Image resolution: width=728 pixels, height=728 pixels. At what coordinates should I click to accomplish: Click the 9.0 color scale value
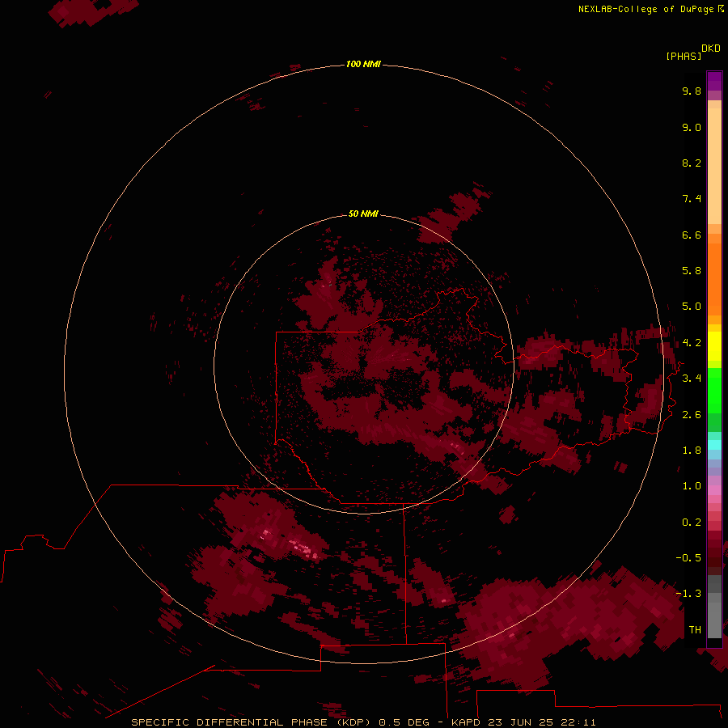click(692, 127)
